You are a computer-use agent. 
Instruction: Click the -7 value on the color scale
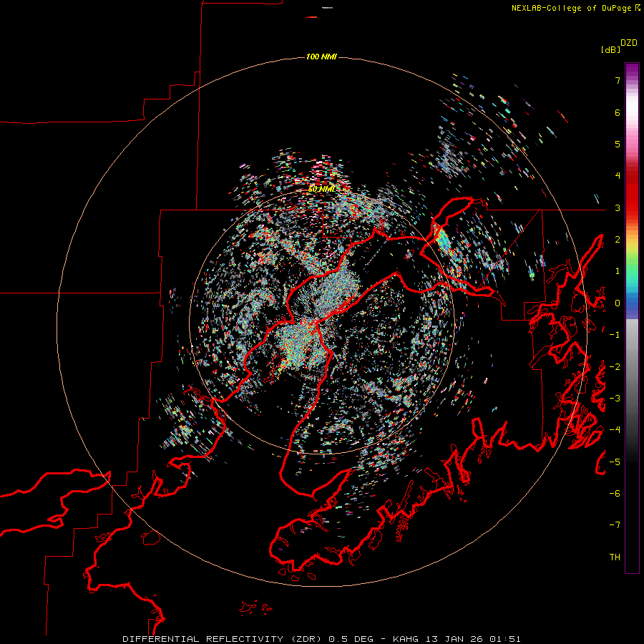pyautogui.click(x=615, y=525)
